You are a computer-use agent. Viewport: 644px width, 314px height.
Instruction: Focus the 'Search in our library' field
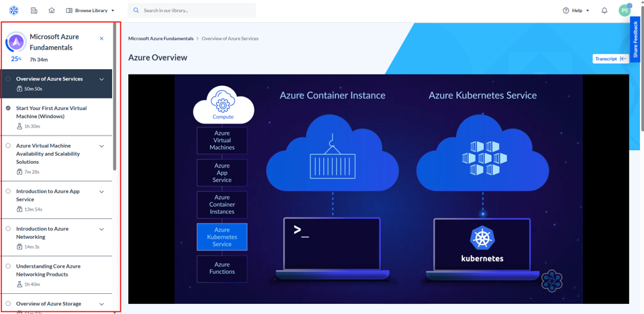coord(192,10)
